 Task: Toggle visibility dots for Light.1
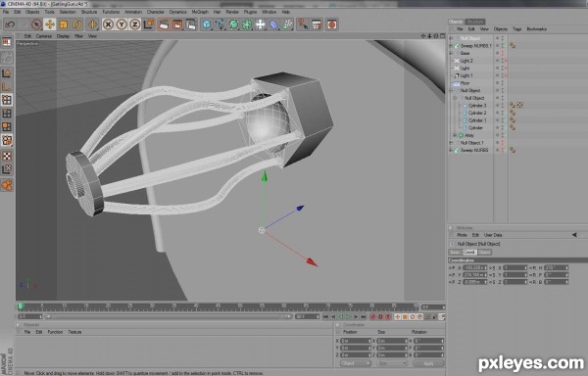(x=503, y=75)
